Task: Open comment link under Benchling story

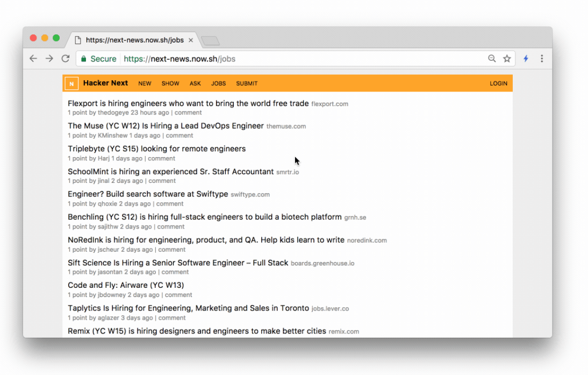Action: pyautogui.click(x=170, y=227)
